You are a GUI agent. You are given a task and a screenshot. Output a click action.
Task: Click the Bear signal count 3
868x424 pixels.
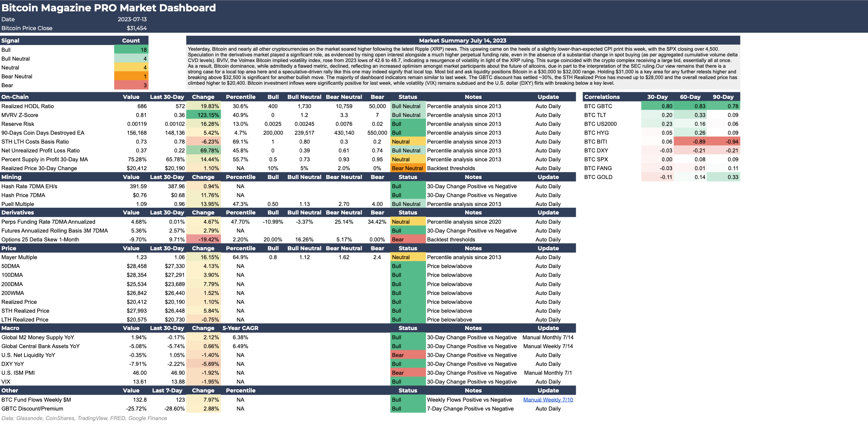131,85
